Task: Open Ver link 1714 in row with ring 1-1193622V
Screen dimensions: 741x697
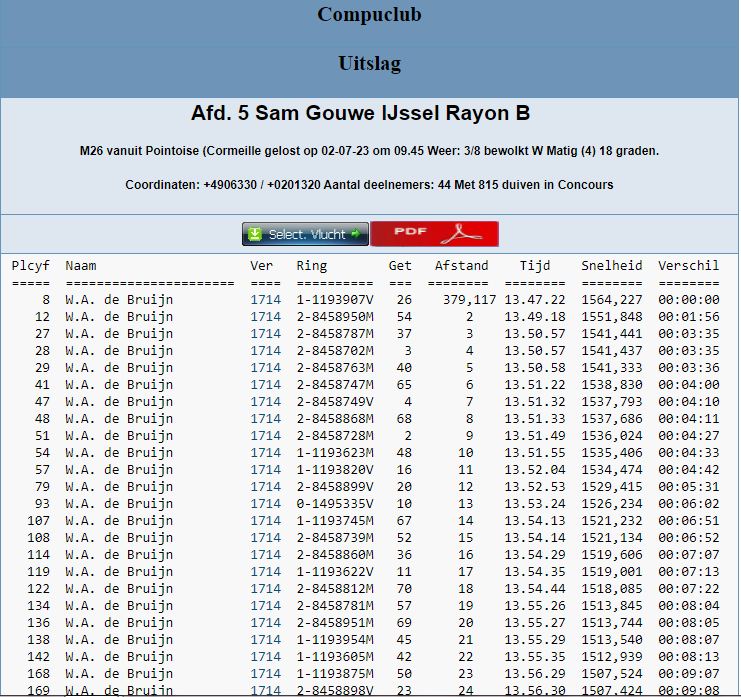Action: (265, 572)
